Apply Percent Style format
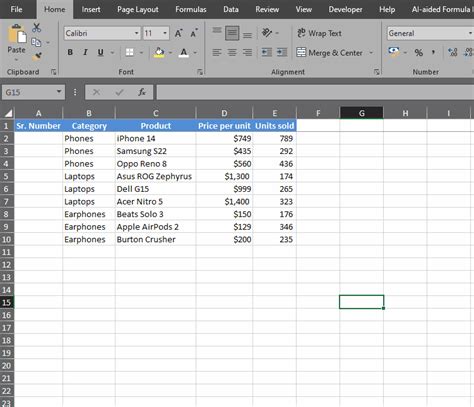Viewport: 474px width, 407px height. pyautogui.click(x=419, y=52)
